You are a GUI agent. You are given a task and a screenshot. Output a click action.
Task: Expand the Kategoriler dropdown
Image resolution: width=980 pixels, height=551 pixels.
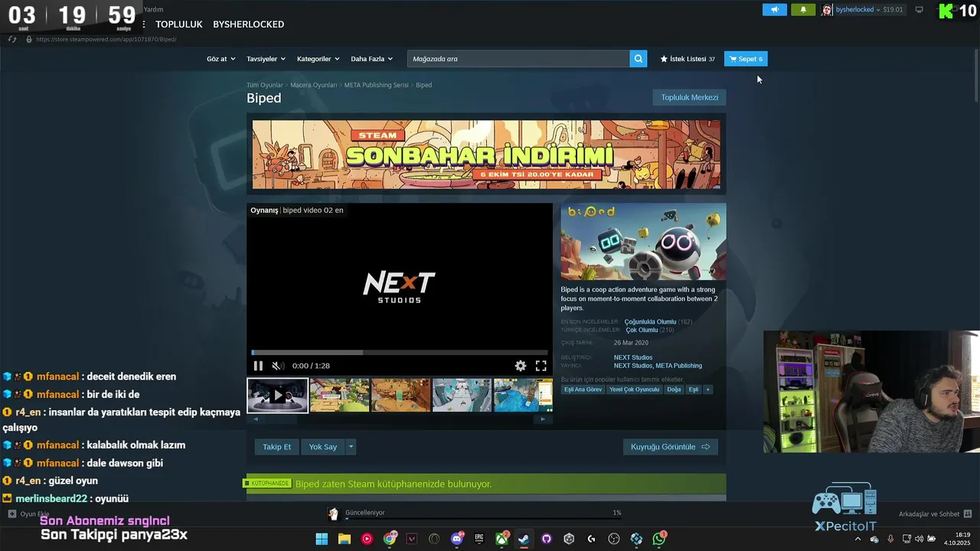318,59
